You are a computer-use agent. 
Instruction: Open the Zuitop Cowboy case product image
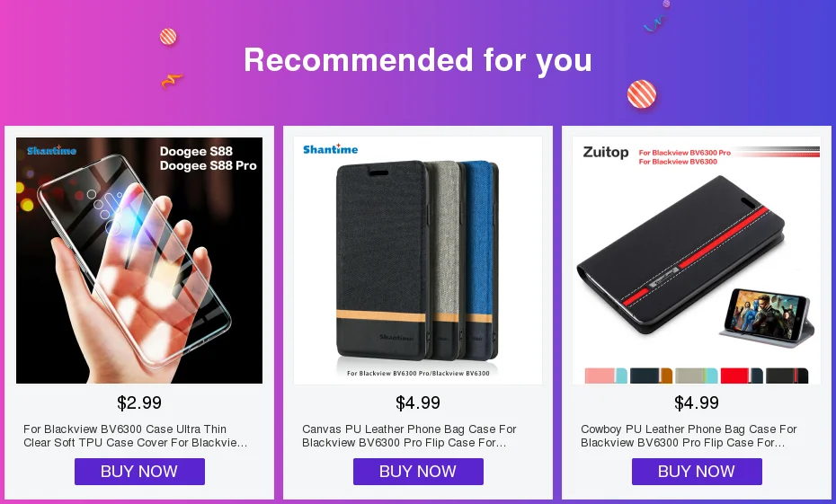pyautogui.click(x=697, y=261)
